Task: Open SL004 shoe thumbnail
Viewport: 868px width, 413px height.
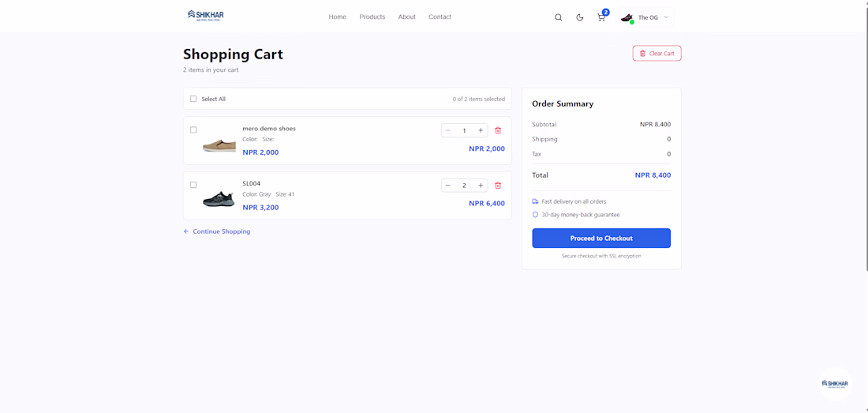Action: pos(219,199)
